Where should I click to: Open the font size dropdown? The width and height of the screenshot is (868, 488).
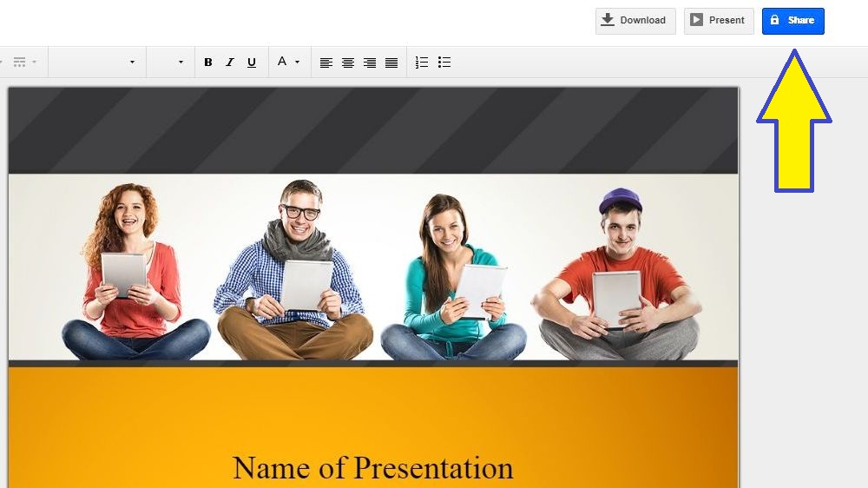(x=170, y=62)
